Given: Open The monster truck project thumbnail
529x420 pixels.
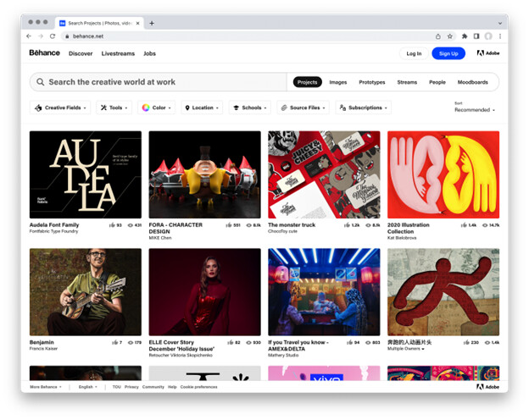Looking at the screenshot, I should (x=324, y=174).
